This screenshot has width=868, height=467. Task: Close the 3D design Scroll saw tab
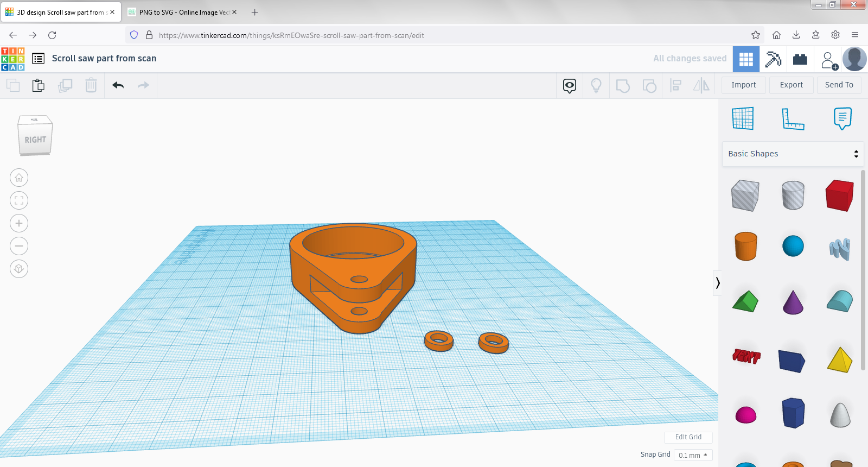(x=112, y=12)
